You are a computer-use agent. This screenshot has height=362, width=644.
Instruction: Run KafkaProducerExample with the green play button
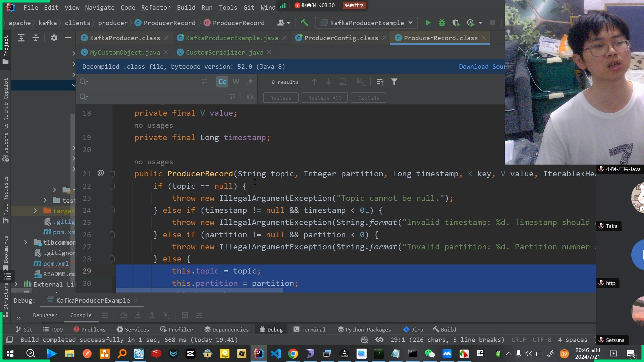click(x=428, y=23)
